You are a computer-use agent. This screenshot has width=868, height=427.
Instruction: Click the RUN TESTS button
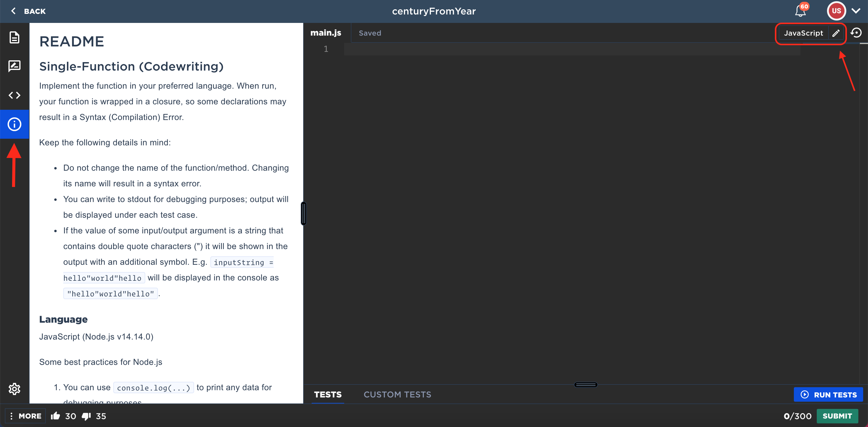(828, 394)
